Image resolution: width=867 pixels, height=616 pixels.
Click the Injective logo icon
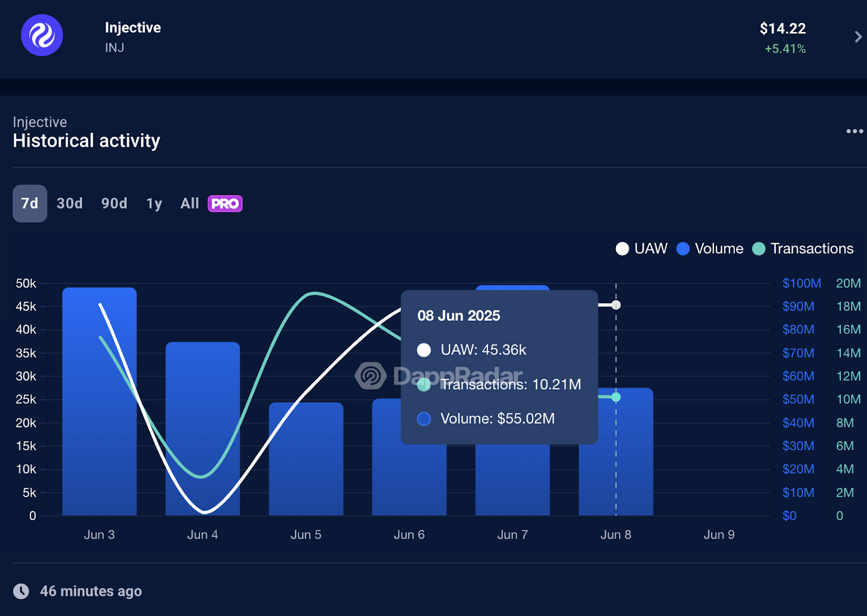42,36
